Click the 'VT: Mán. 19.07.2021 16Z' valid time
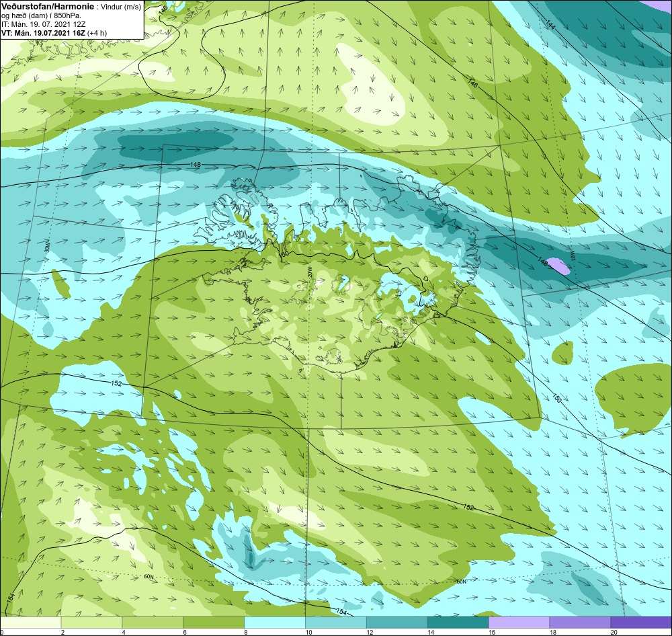 coord(43,33)
